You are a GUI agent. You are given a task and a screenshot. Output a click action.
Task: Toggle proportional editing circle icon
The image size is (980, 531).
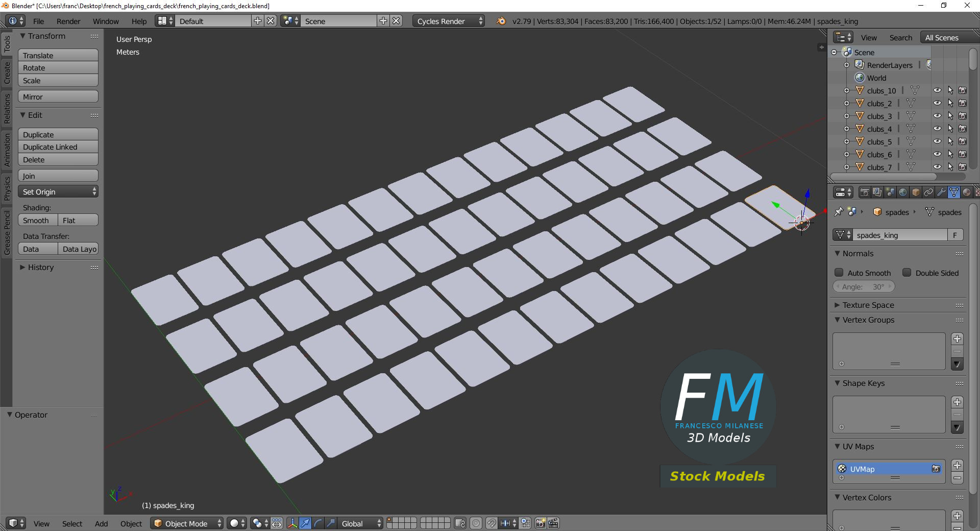[x=476, y=523]
